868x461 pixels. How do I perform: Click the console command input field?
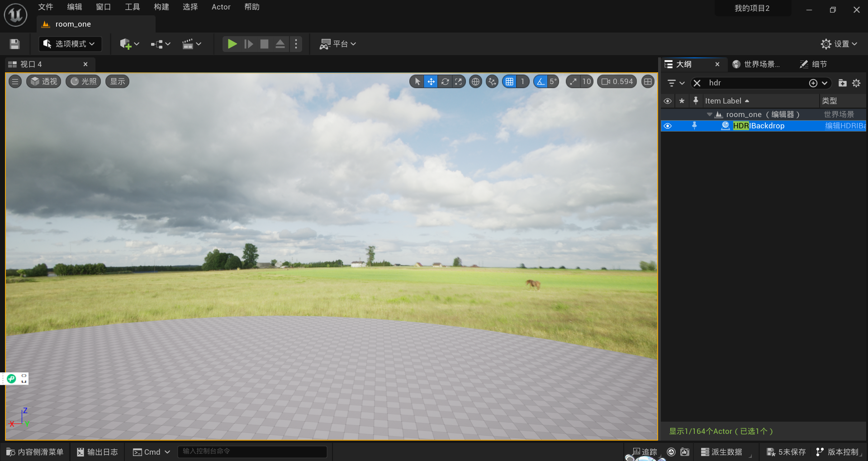click(252, 452)
